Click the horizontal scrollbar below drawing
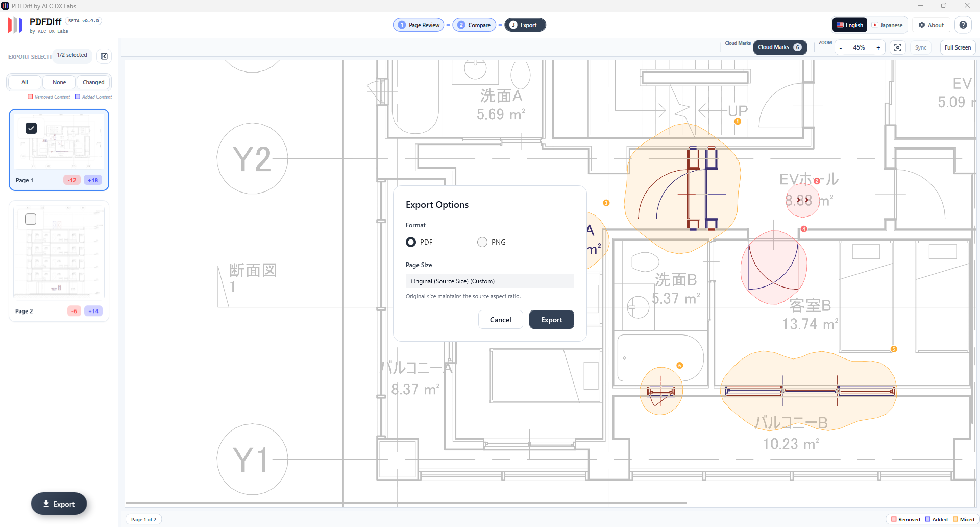 [406, 503]
